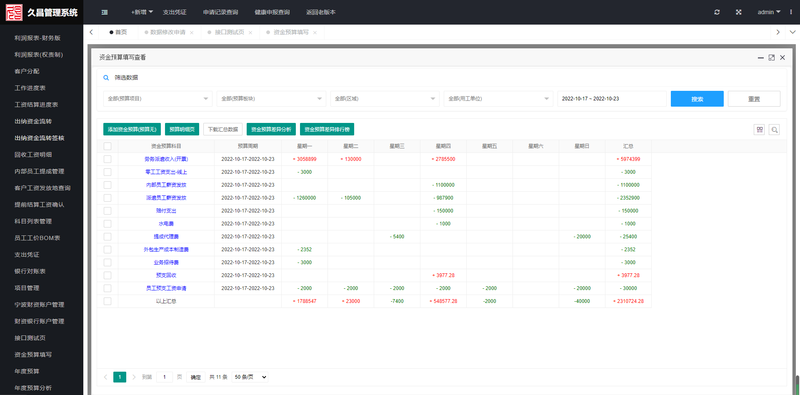Collapse the sidebar with the menu fold icon

[105, 12]
